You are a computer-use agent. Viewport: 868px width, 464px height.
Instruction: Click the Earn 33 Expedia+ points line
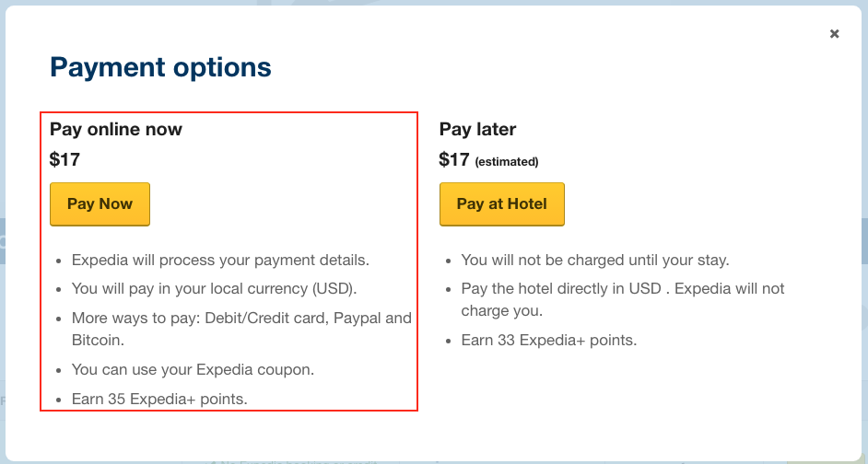(x=548, y=340)
